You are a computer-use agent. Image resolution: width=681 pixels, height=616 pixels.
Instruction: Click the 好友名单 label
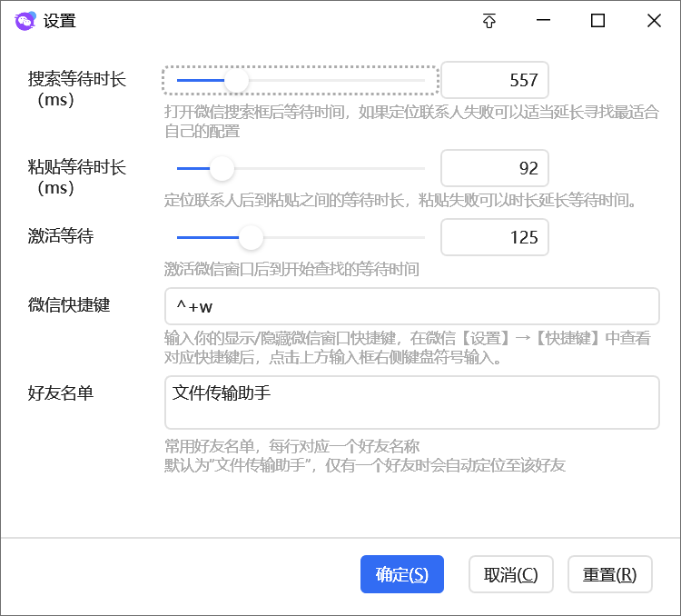pyautogui.click(x=61, y=393)
